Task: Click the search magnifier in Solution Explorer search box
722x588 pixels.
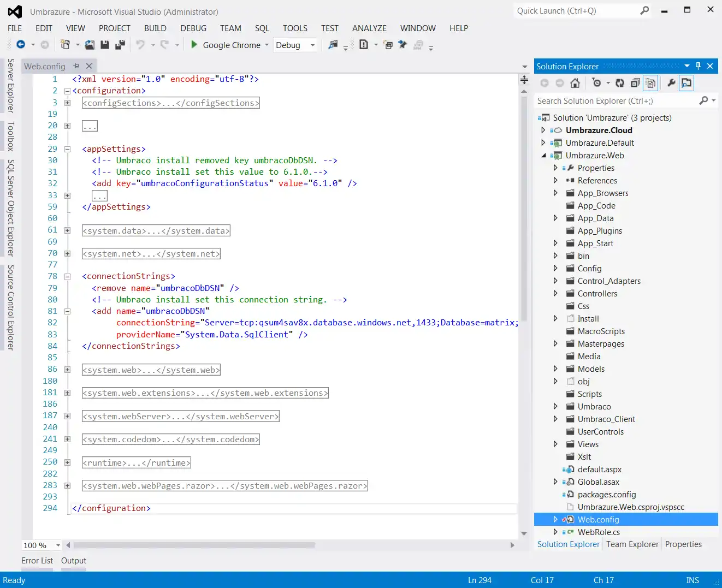Action: [x=703, y=100]
